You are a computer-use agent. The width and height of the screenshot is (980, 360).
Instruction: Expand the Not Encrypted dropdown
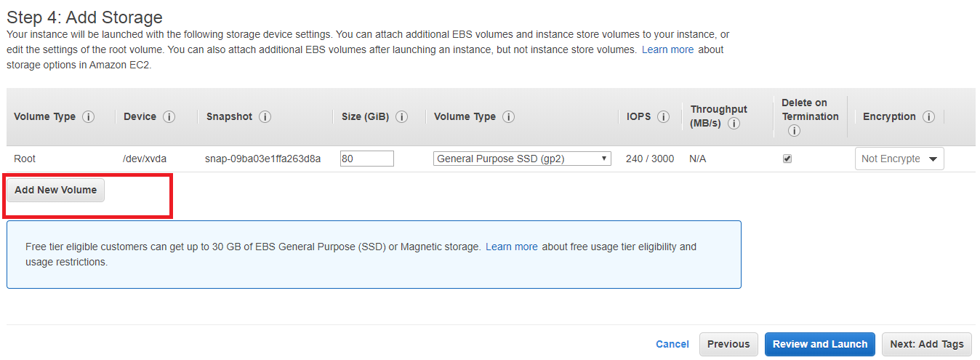click(899, 159)
